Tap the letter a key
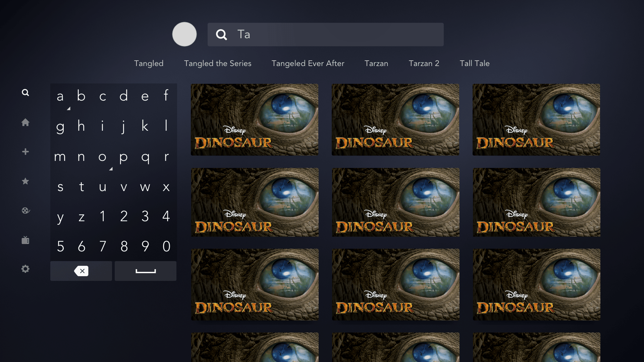 click(x=60, y=96)
